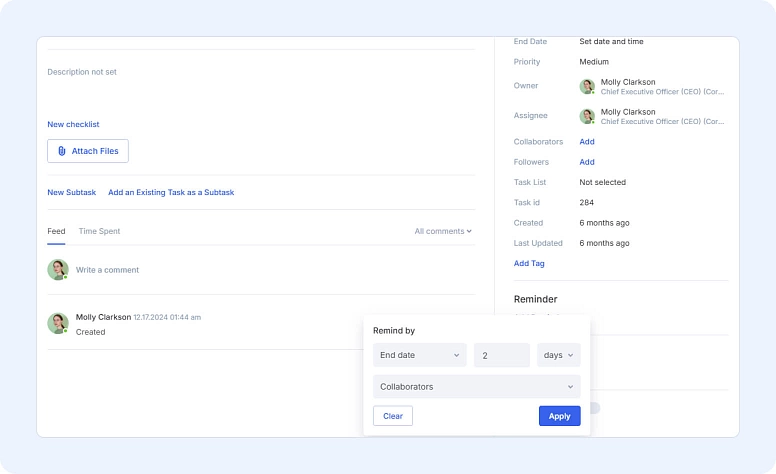Click Molly Clarkson's avatar in the feed

(x=58, y=323)
